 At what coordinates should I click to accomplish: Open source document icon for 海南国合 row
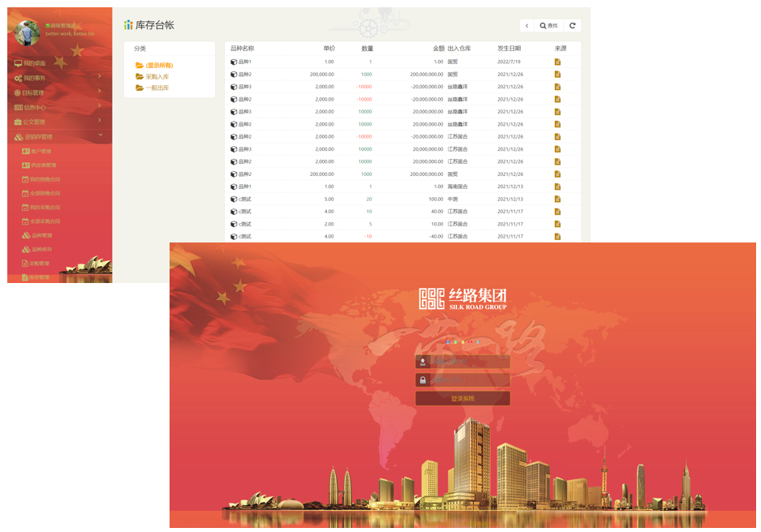point(557,187)
